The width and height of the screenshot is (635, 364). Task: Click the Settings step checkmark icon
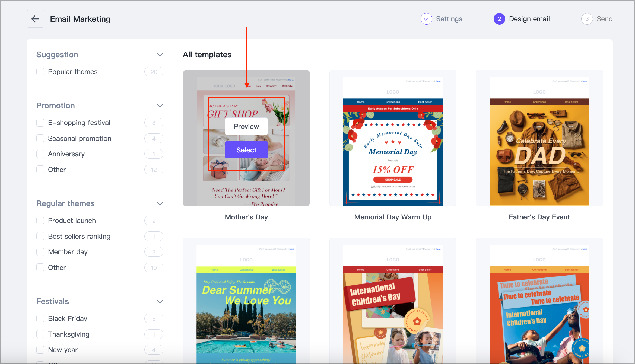click(426, 19)
